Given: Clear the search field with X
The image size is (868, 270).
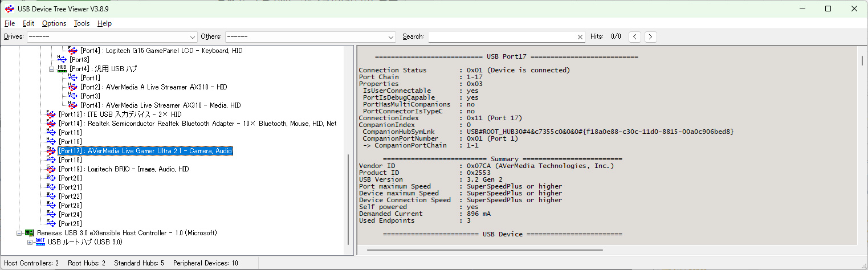Looking at the screenshot, I should tap(580, 36).
